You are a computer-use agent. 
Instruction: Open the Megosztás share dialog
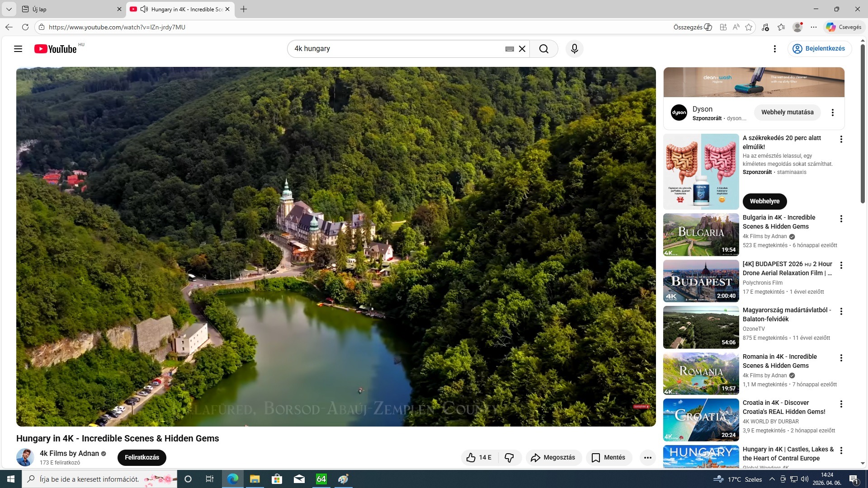tap(553, 458)
